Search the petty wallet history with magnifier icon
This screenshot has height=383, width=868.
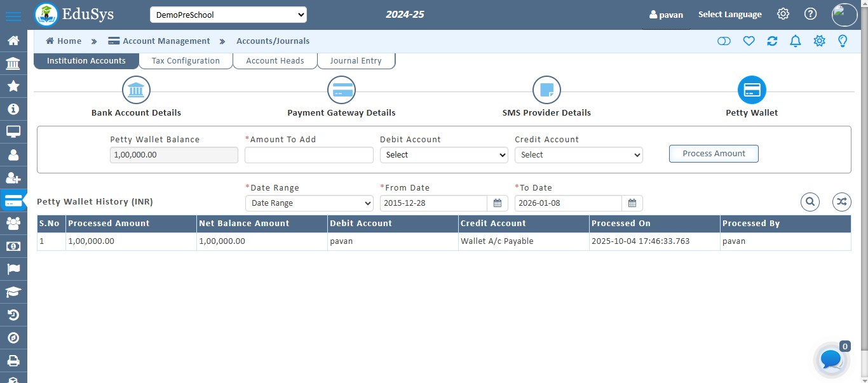pos(810,201)
